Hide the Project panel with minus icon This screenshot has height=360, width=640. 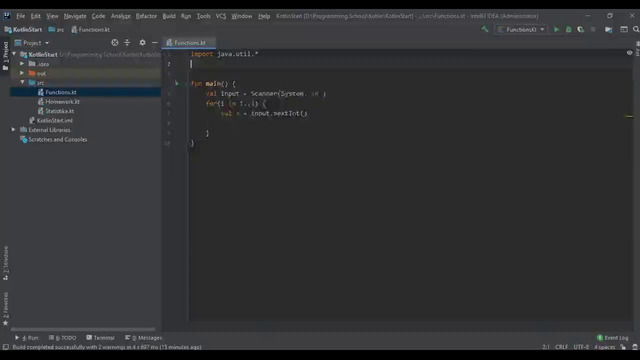(155, 42)
